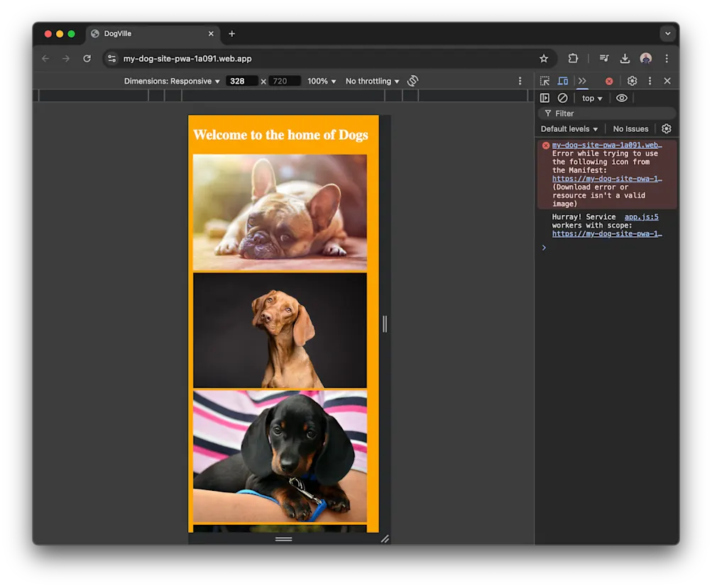Select the inspect element tool
This screenshot has height=588, width=712.
click(x=544, y=81)
